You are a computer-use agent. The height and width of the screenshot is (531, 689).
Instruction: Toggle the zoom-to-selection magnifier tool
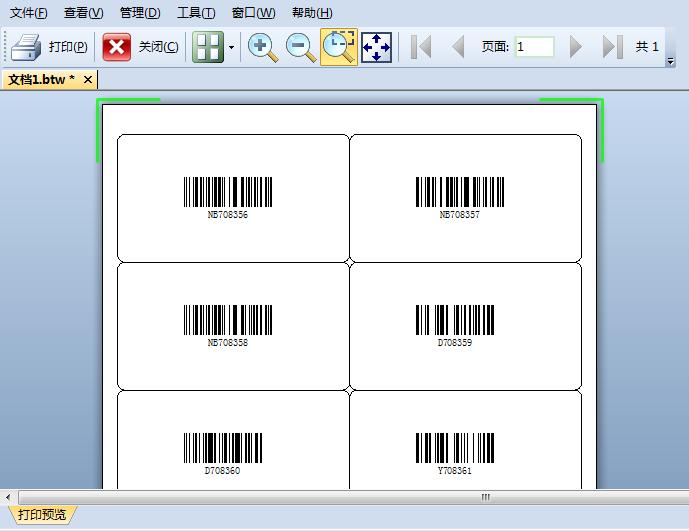[339, 47]
